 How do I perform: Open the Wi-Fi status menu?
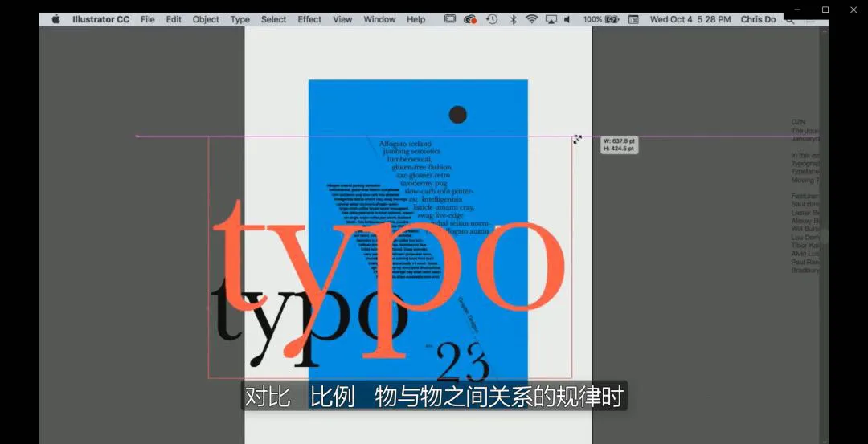pyautogui.click(x=531, y=19)
